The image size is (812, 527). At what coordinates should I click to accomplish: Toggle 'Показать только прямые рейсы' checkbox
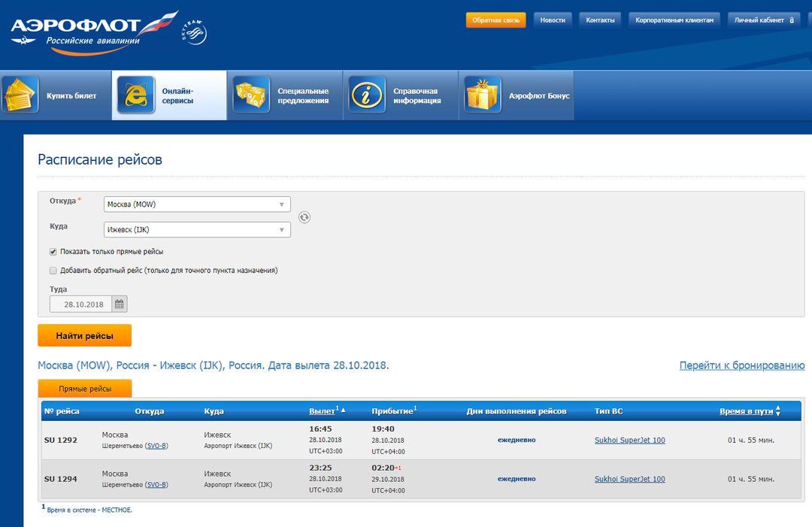click(x=53, y=252)
